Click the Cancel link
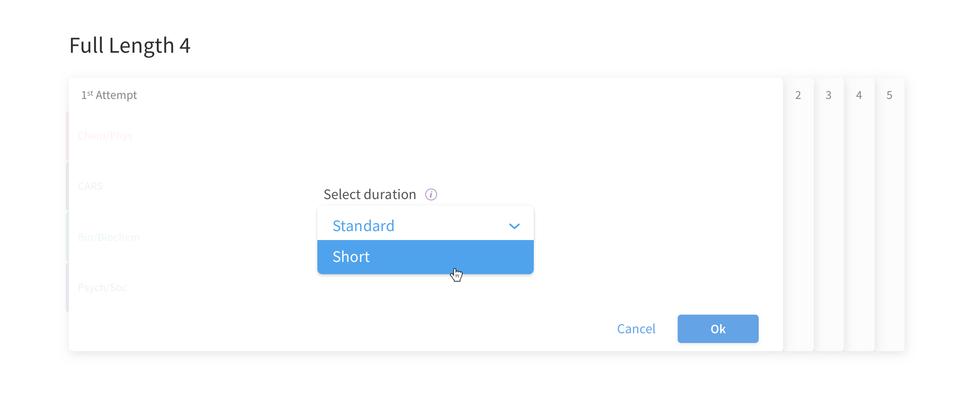Viewport: 980px width, 416px height. pyautogui.click(x=636, y=329)
